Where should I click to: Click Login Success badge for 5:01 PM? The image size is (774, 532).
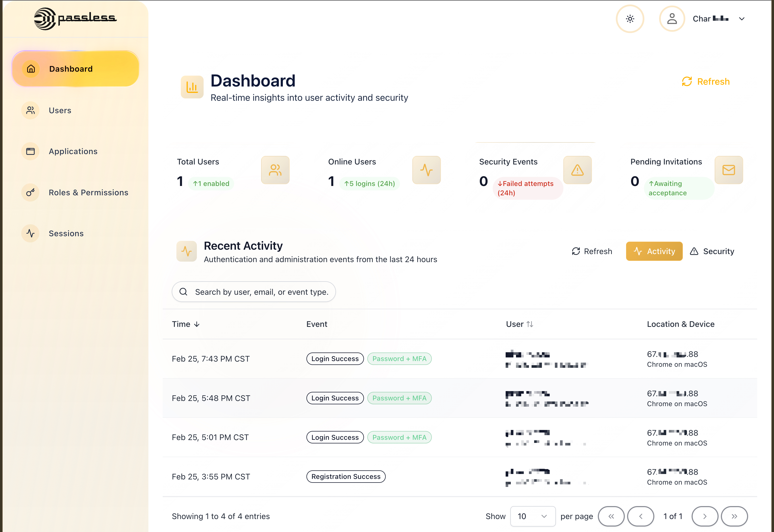coord(335,437)
